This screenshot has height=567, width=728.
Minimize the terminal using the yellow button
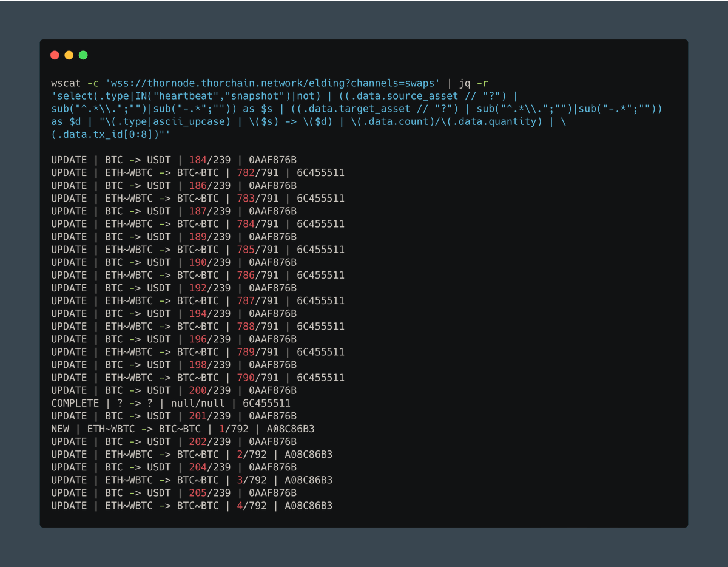tap(69, 55)
